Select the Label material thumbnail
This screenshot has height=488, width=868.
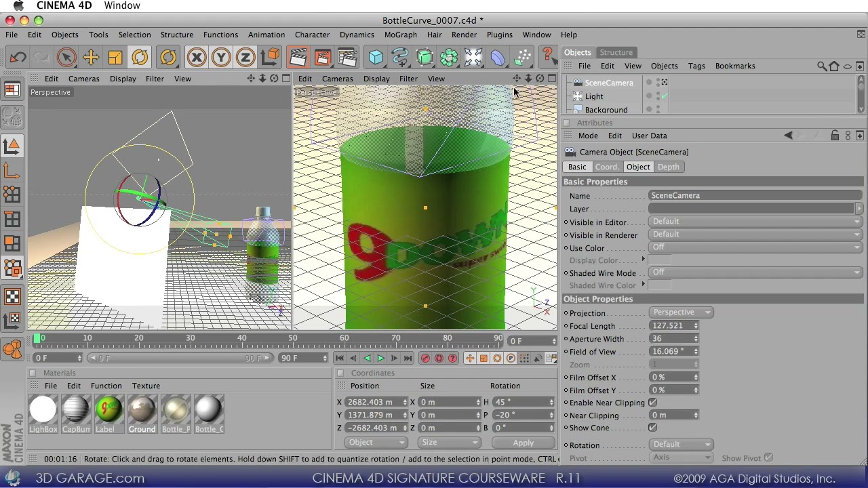[108, 413]
